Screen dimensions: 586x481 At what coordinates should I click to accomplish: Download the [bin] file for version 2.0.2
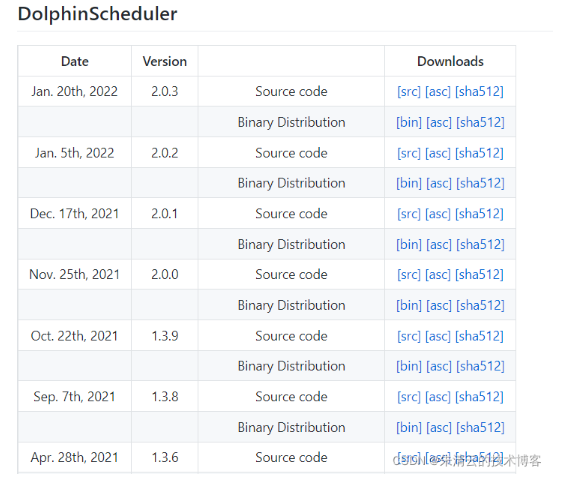(409, 183)
